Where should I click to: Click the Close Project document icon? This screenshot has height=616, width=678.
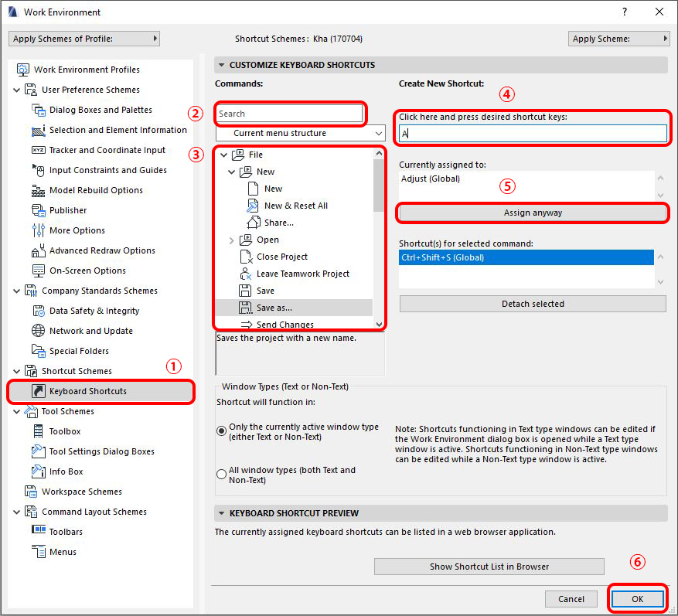coord(246,257)
